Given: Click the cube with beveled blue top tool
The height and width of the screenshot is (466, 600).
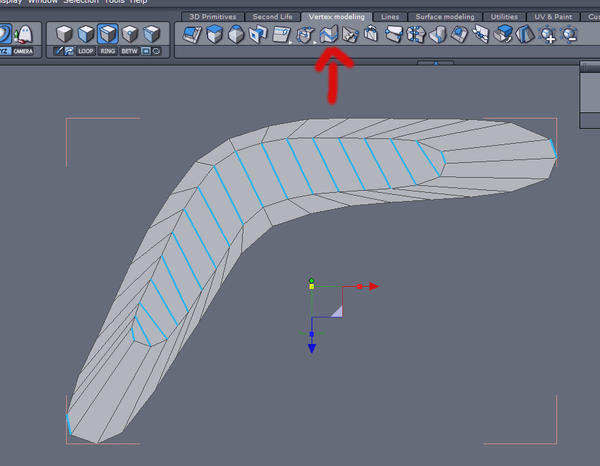Looking at the screenshot, I should pos(236,34).
